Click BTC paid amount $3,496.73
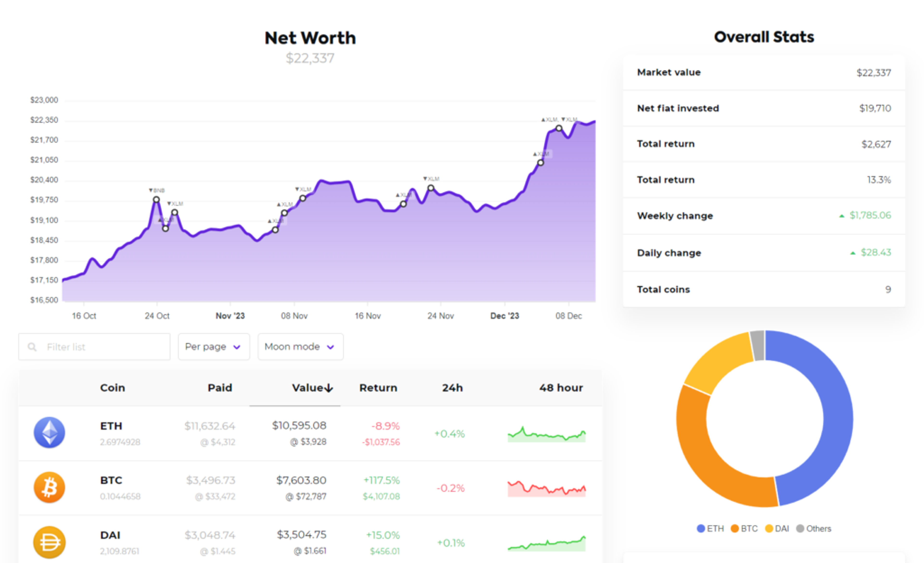The height and width of the screenshot is (563, 924). click(210, 480)
